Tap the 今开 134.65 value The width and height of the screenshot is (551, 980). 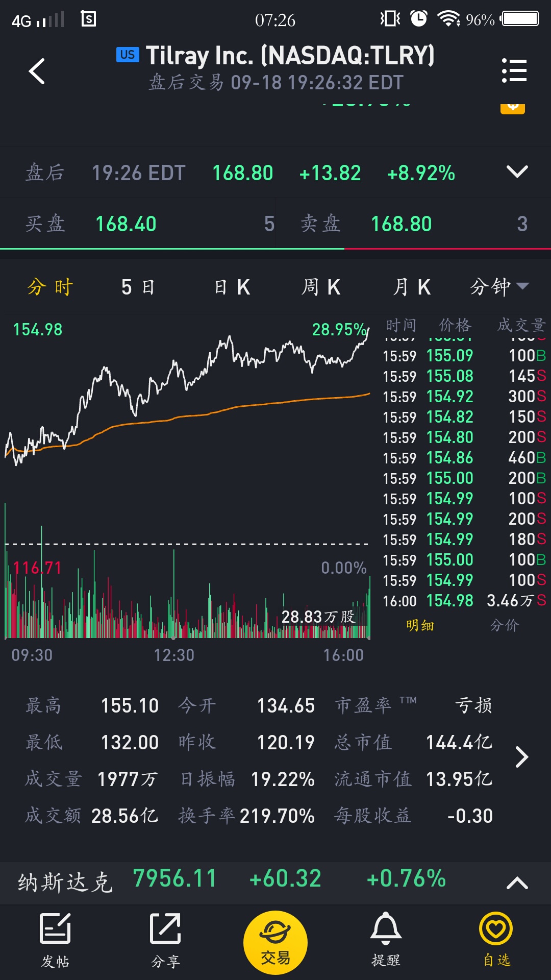(286, 706)
